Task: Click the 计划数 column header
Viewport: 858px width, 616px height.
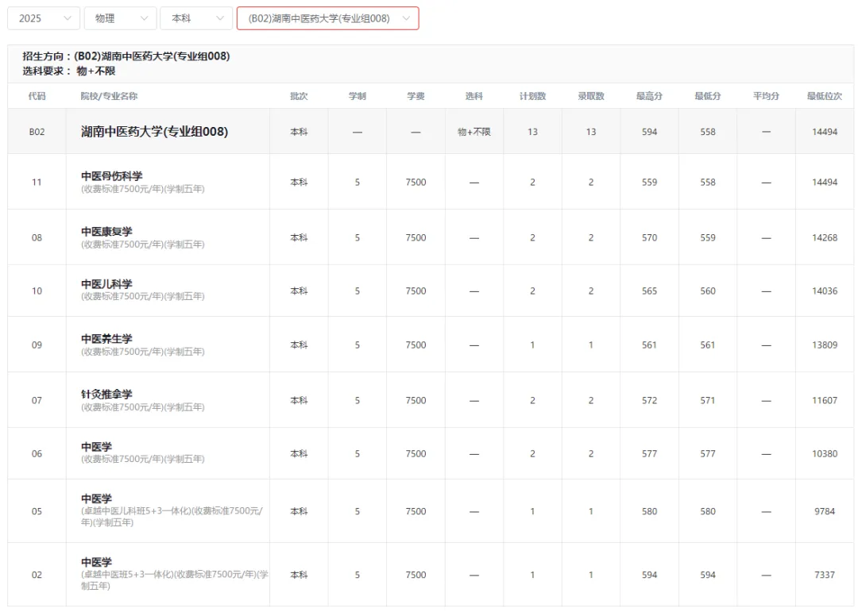Action: point(532,96)
